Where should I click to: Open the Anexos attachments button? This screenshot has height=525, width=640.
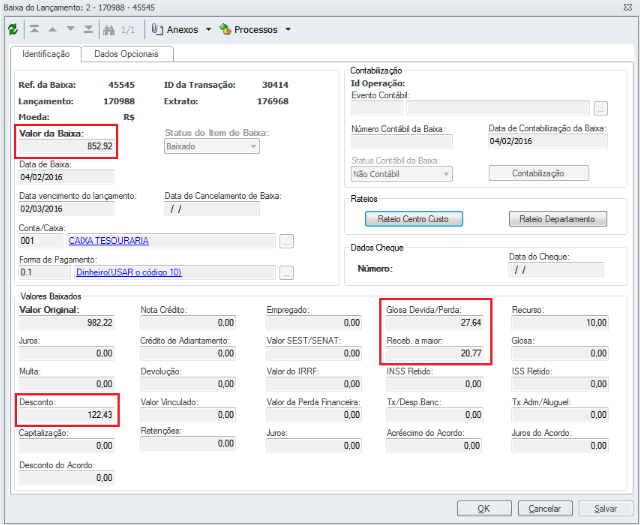175,29
